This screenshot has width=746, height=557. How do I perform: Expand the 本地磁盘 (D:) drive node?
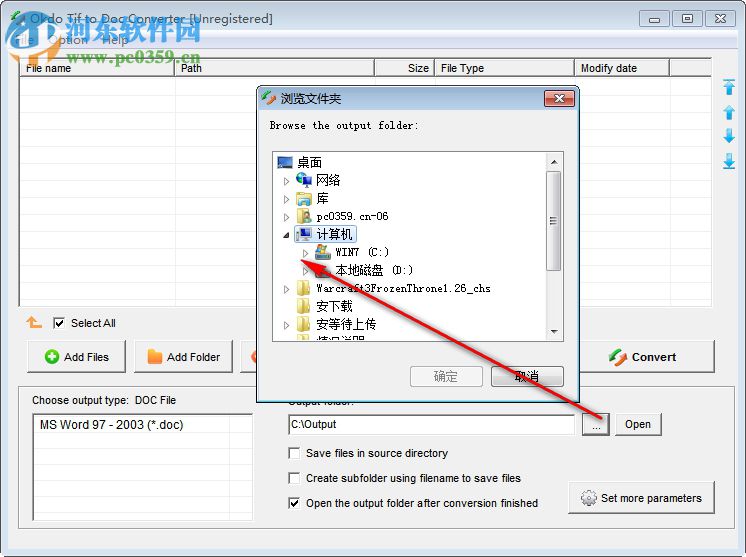click(305, 271)
